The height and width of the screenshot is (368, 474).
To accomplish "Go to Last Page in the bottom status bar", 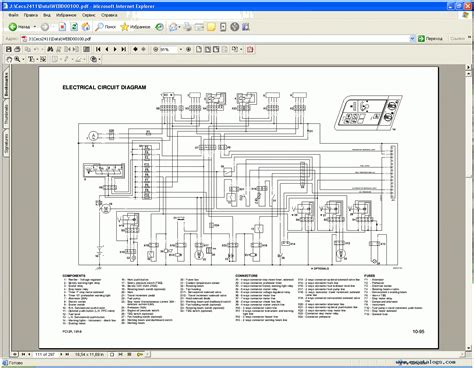I will click(x=67, y=354).
